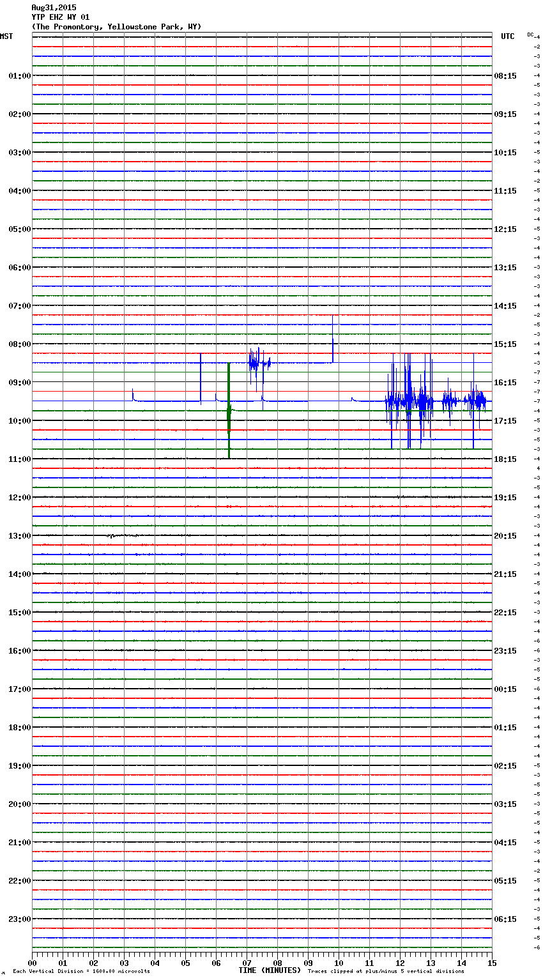The height and width of the screenshot is (980, 543).
Task: Pick the 07:00 MST time label
Action: click(20, 306)
